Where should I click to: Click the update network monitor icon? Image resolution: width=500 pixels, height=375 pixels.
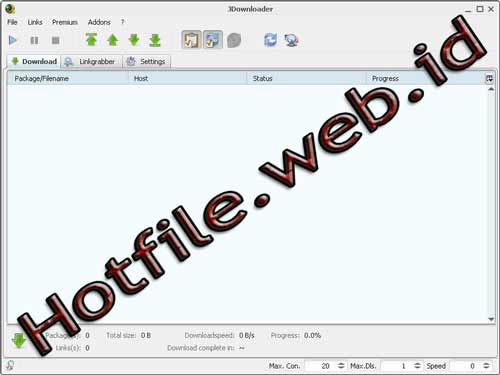coord(292,40)
